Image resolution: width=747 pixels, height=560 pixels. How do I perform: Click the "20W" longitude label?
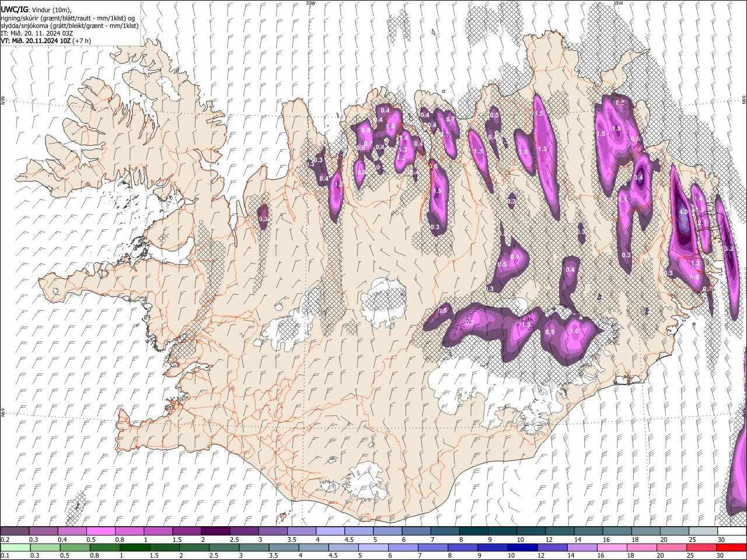click(x=310, y=3)
